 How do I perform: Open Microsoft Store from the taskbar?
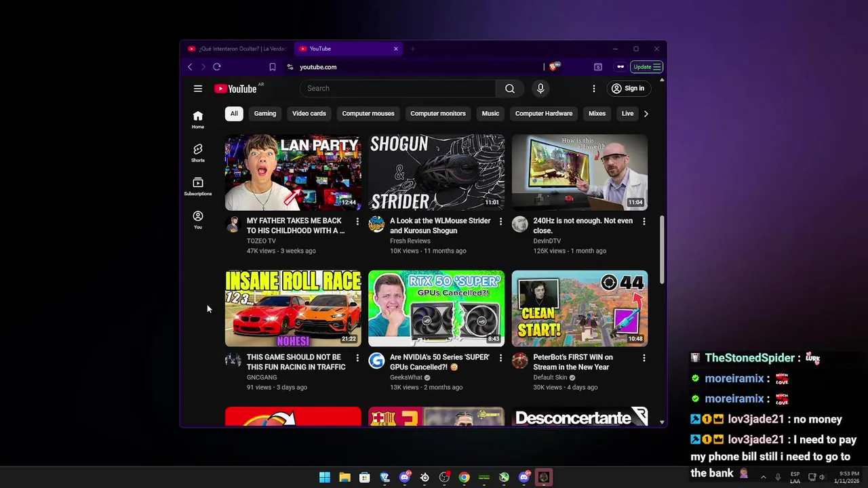[364, 477]
